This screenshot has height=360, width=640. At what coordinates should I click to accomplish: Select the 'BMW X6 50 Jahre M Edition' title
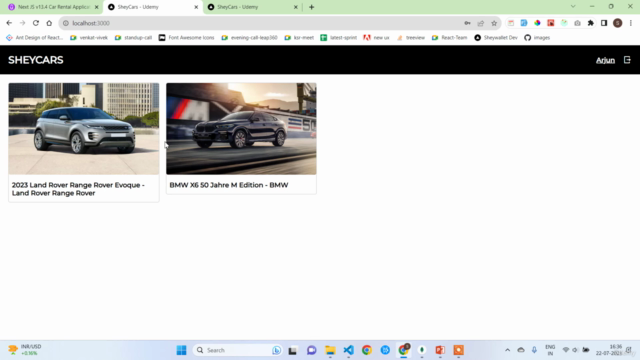pyautogui.click(x=229, y=185)
